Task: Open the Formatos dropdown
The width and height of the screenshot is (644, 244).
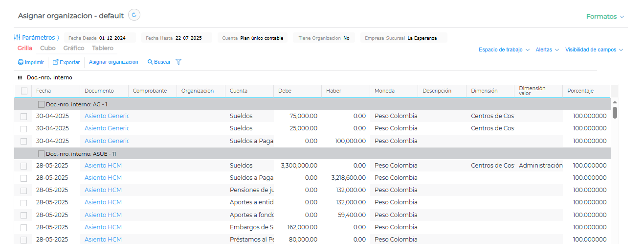Action: (x=605, y=17)
